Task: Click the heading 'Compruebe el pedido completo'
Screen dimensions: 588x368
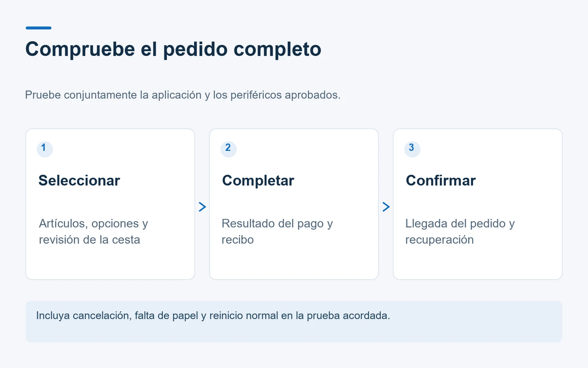Action: tap(173, 49)
